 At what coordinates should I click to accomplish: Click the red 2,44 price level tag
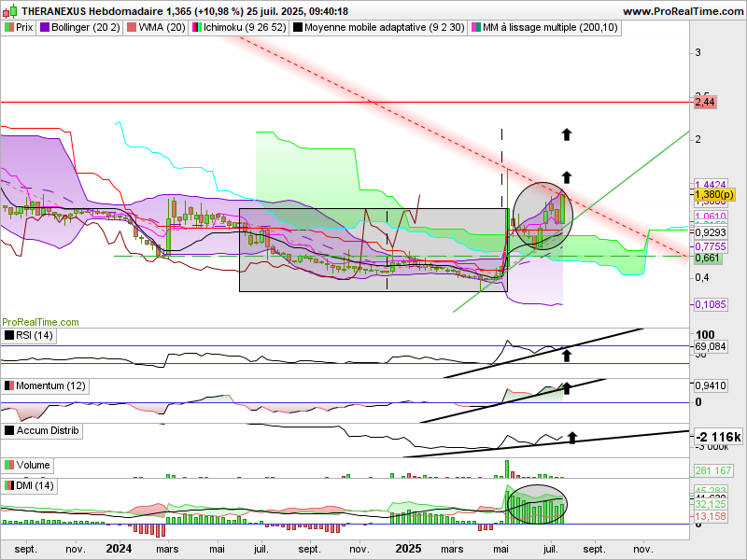[705, 102]
